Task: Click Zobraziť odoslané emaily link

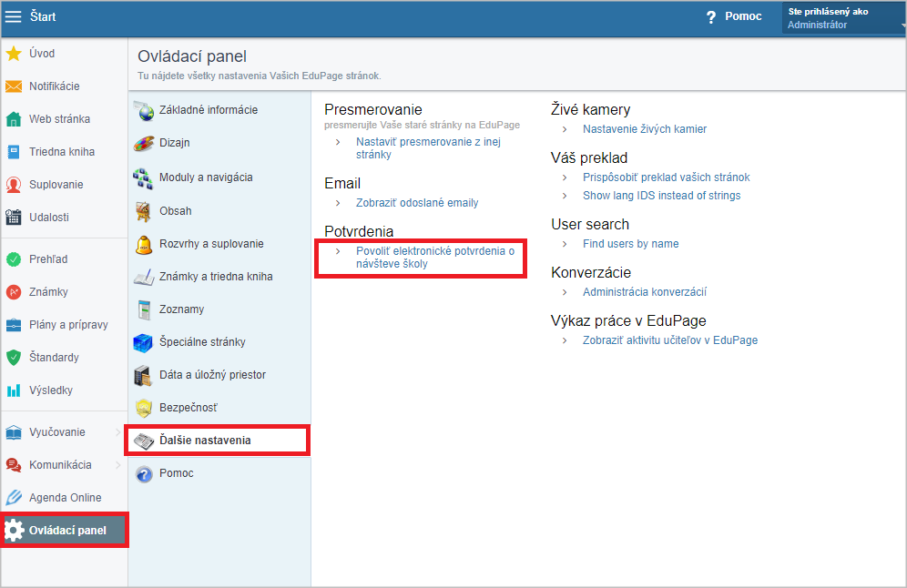Action: coord(417,203)
